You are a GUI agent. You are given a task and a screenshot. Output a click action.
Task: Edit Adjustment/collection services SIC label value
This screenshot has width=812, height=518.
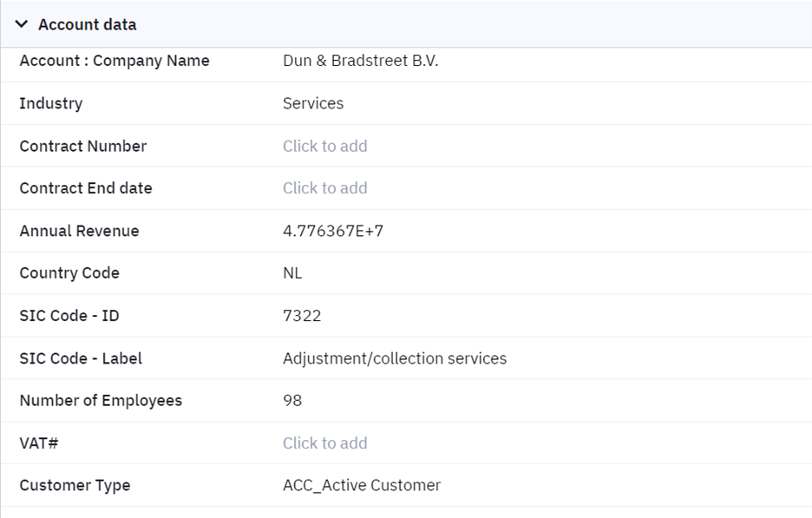[x=395, y=358]
